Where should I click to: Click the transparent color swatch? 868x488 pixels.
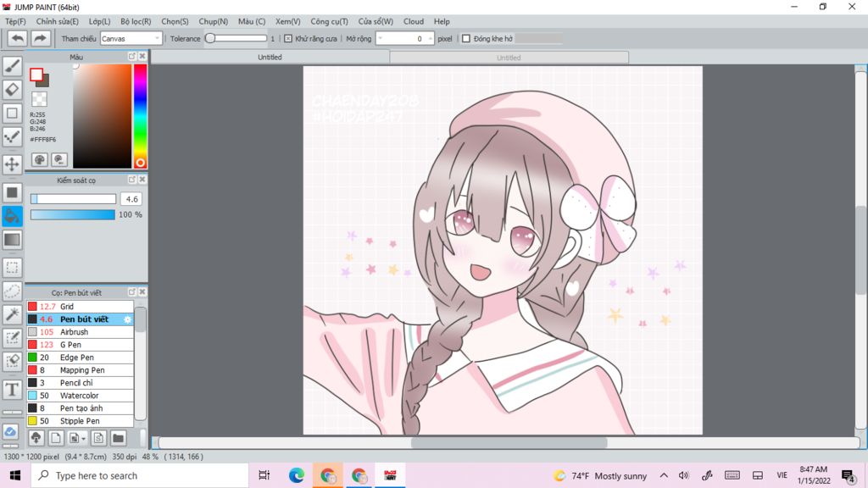pos(39,100)
